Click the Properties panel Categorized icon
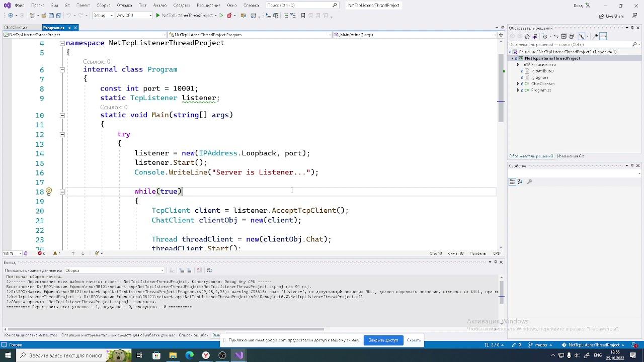 click(x=512, y=182)
